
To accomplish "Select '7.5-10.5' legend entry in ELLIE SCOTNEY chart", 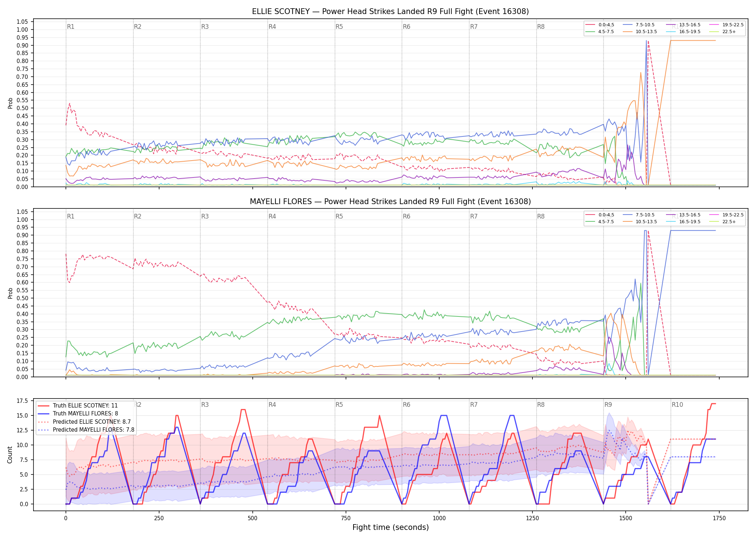I will [640, 25].
